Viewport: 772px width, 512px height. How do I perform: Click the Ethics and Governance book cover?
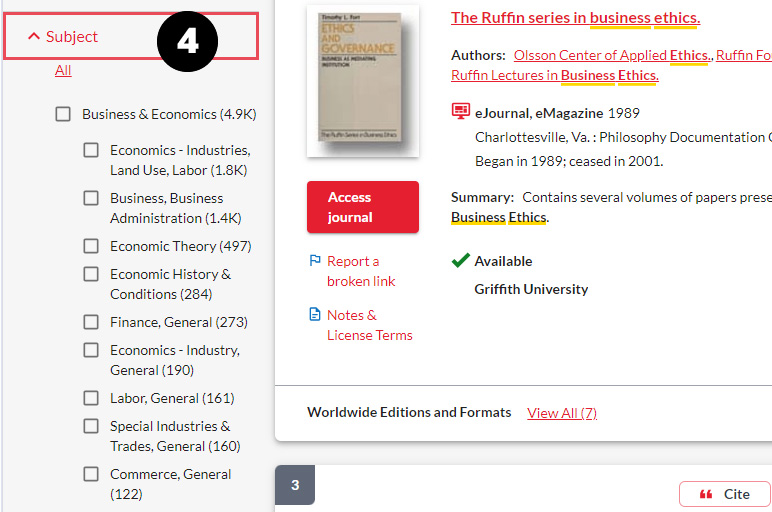362,81
